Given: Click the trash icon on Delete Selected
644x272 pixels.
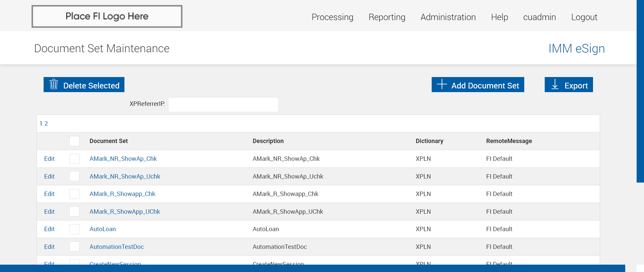Looking at the screenshot, I should (x=54, y=84).
